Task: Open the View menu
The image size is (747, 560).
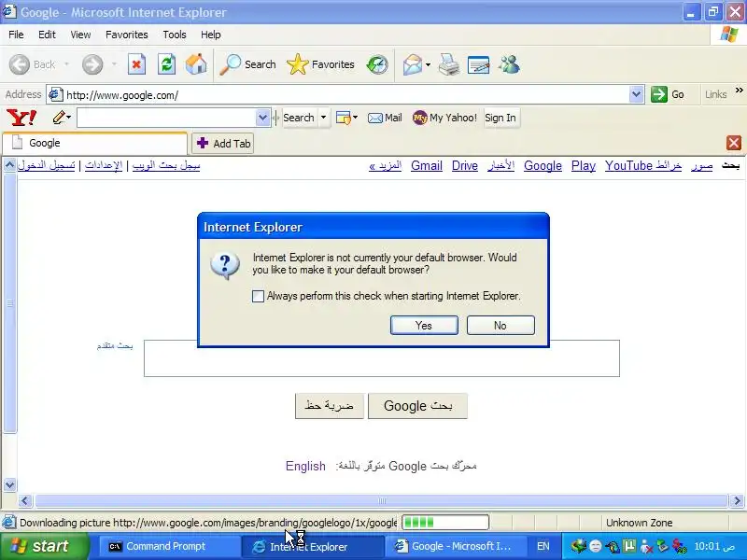Action: [80, 35]
